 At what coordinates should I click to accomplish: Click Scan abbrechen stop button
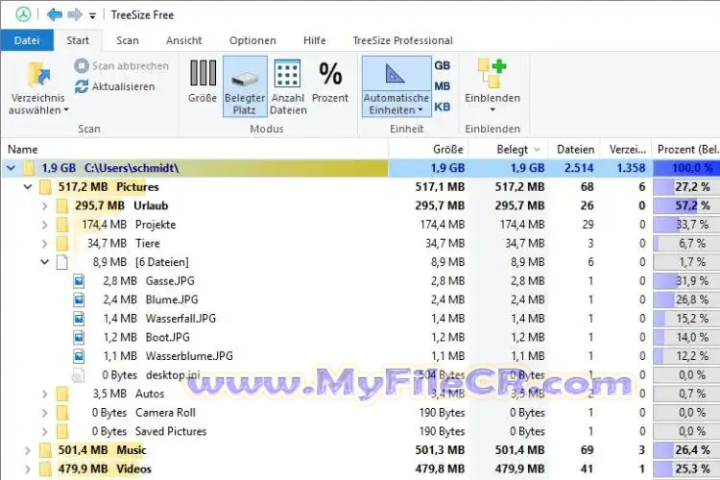(x=122, y=66)
